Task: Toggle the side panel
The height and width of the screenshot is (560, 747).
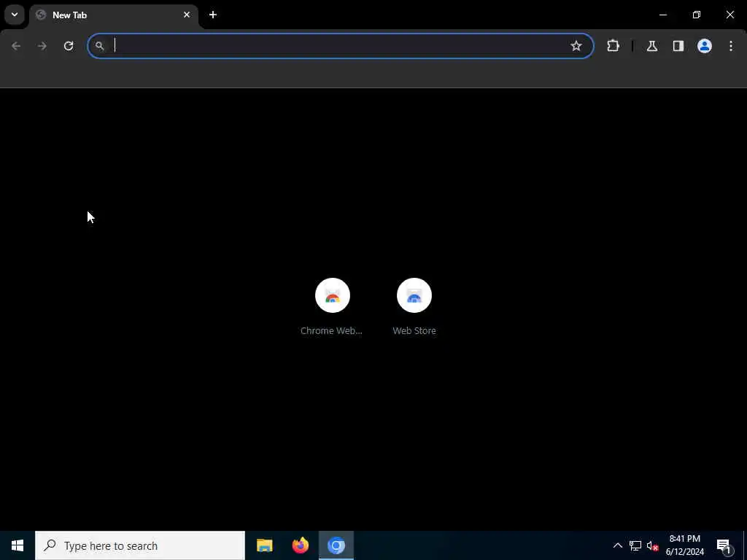Action: click(x=678, y=46)
